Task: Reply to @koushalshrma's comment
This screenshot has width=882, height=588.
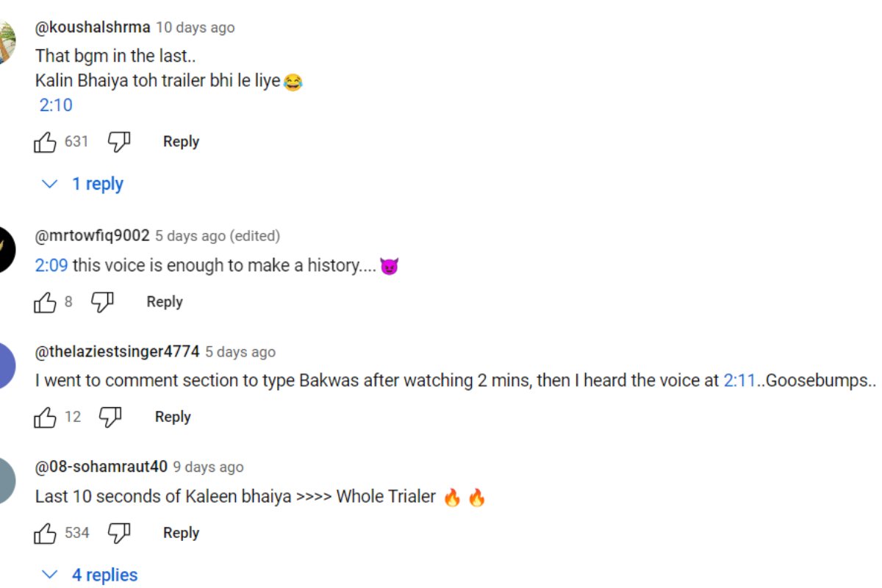Action: pos(181,142)
